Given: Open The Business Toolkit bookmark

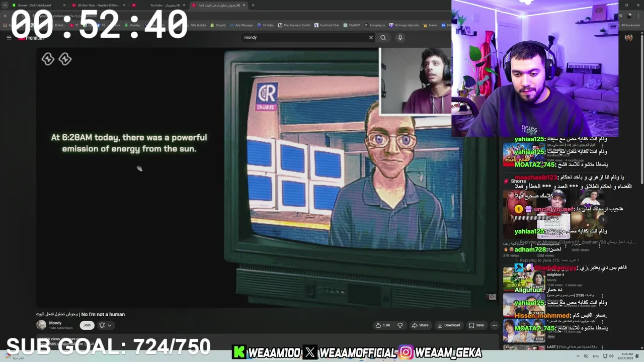Looking at the screenshot, I should coord(294,25).
